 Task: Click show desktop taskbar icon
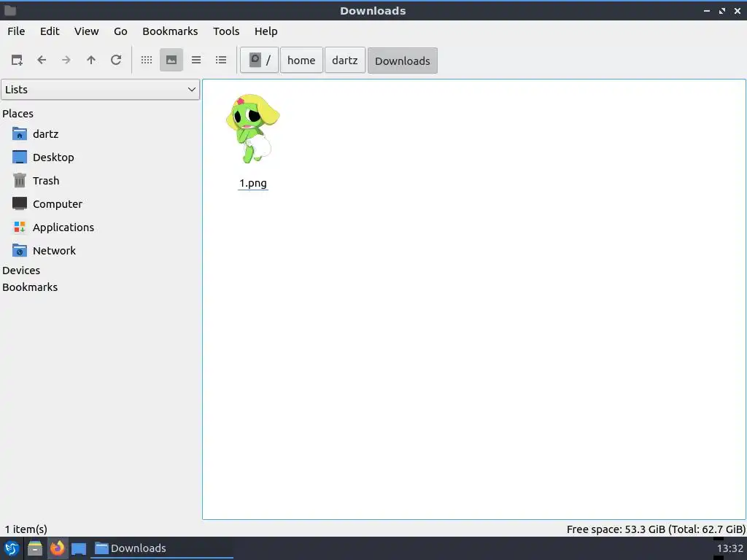tap(79, 548)
